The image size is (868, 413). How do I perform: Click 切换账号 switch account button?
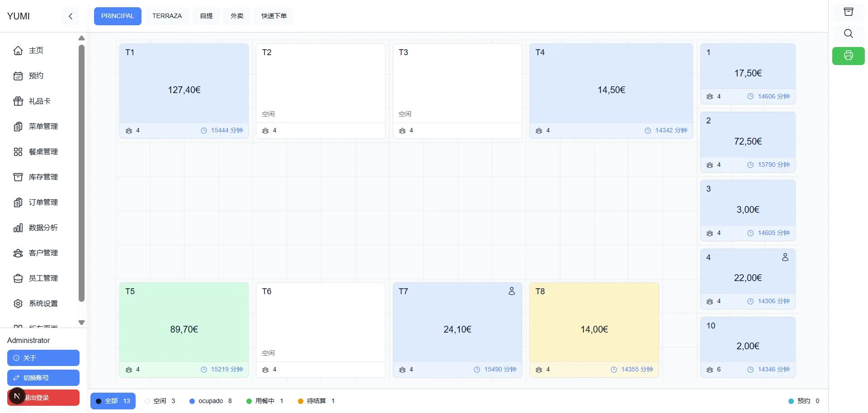(x=43, y=378)
